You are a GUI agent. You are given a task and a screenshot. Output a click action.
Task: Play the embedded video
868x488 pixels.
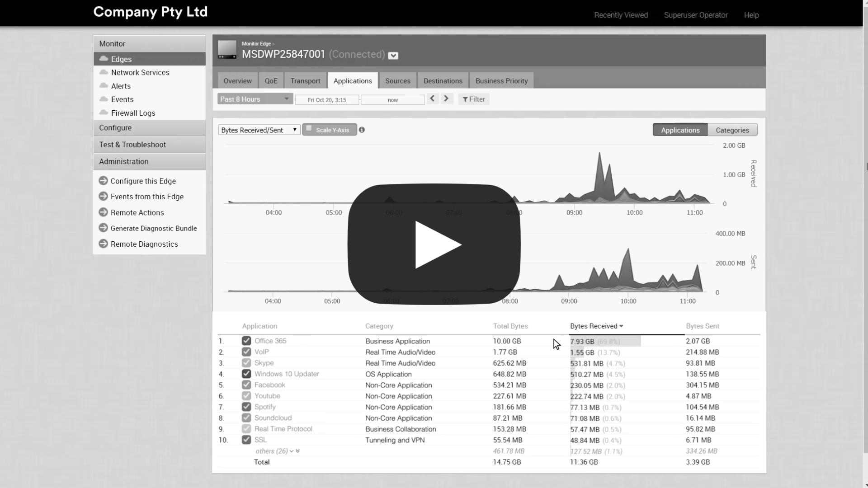(x=434, y=244)
